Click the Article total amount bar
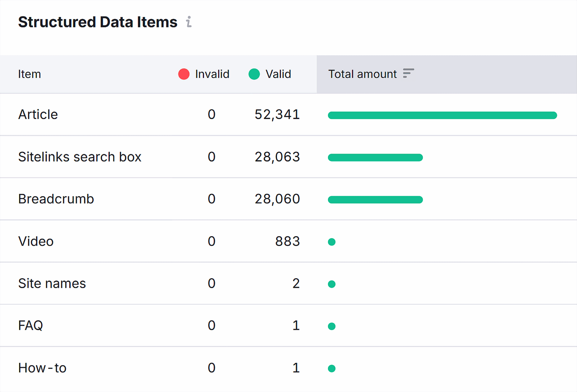The image size is (577, 392). (x=442, y=115)
